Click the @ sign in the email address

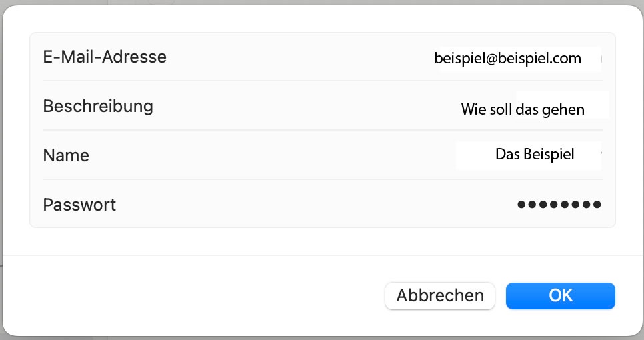tap(493, 59)
